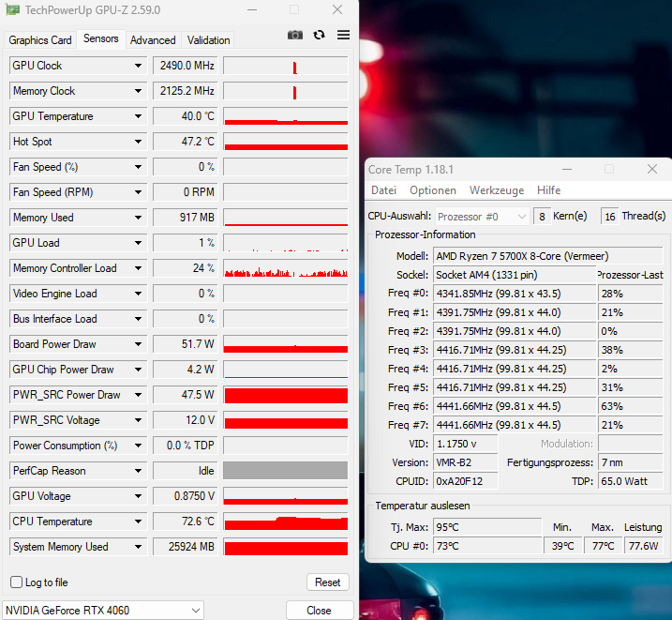Open the NVIDIA GeForce RTX 4060 selector
The image size is (672, 620).
coord(103,610)
